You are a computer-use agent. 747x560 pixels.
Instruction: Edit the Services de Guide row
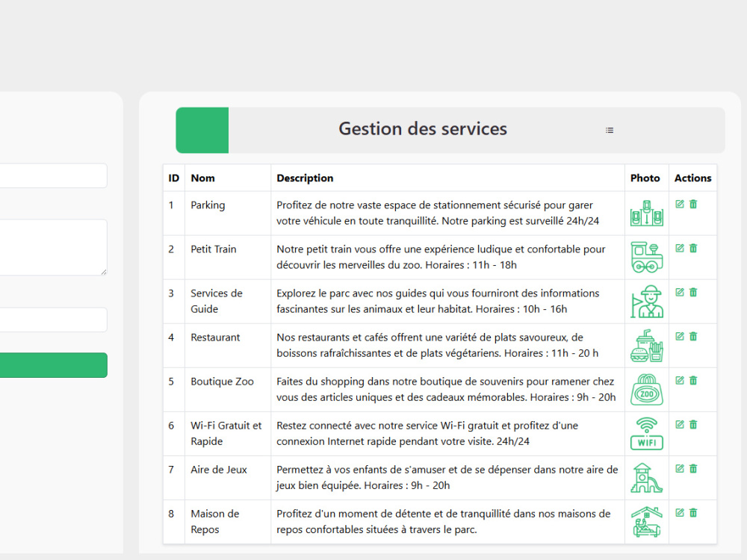point(680,293)
